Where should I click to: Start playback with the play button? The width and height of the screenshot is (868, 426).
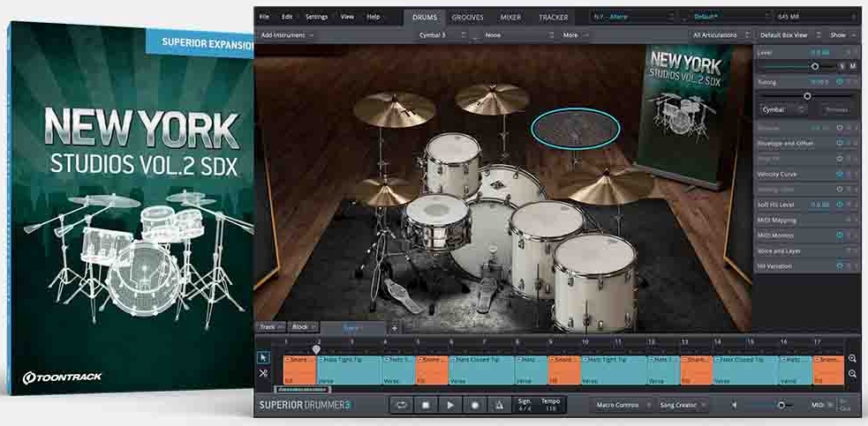point(450,405)
